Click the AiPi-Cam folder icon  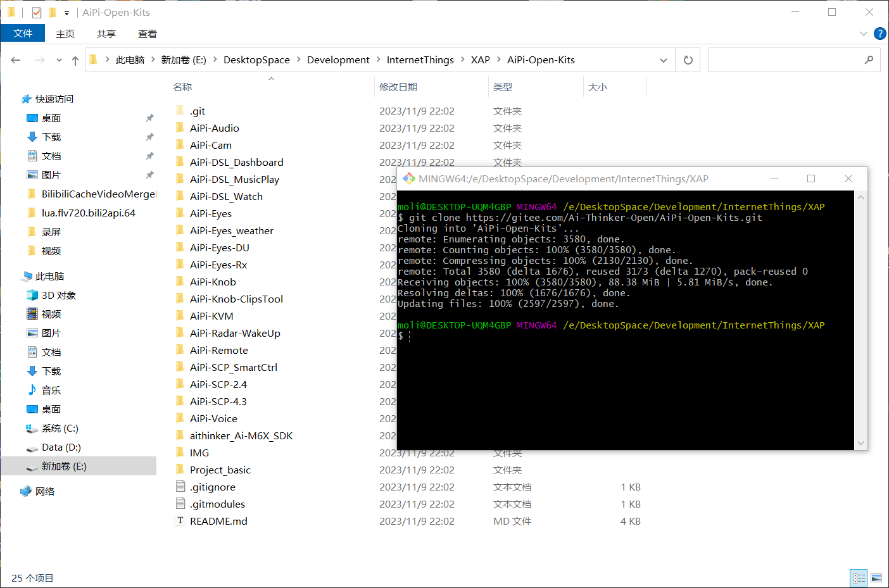click(180, 145)
